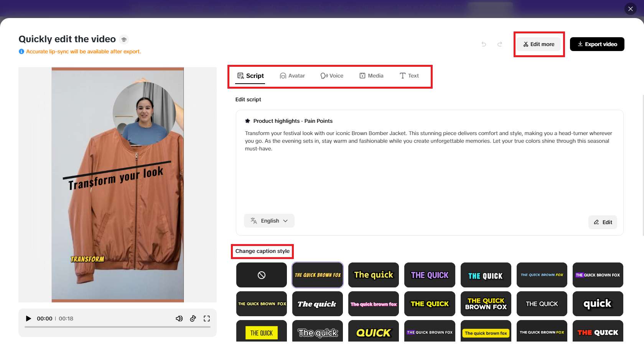Pick the white italic serif 'The quick' style
Screen dimensions: 644x345
318,304
